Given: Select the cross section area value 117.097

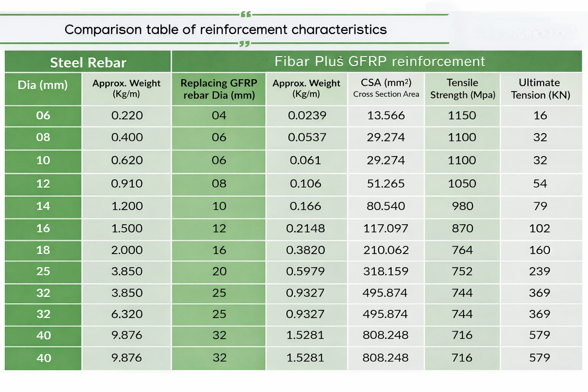Looking at the screenshot, I should [x=385, y=229].
